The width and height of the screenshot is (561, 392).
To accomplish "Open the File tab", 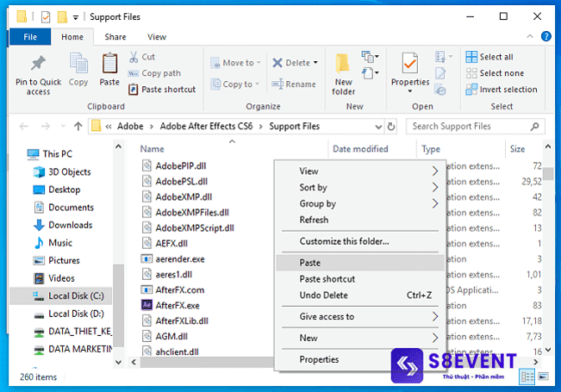I will click(30, 37).
